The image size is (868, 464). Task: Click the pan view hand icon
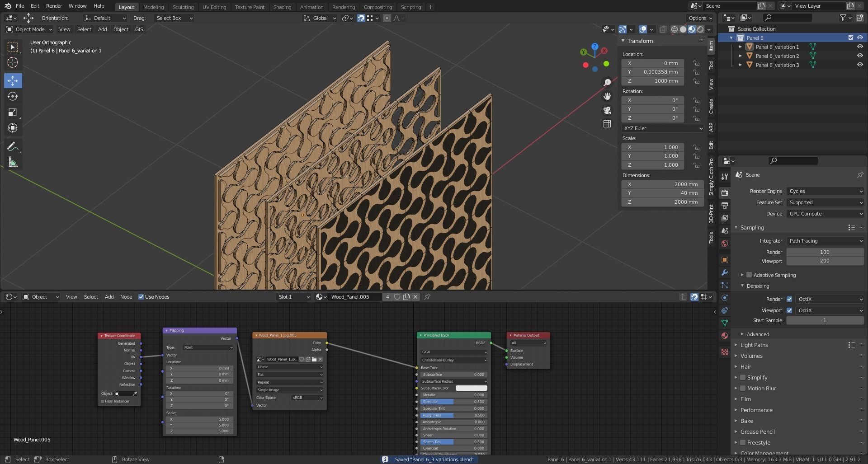[607, 96]
